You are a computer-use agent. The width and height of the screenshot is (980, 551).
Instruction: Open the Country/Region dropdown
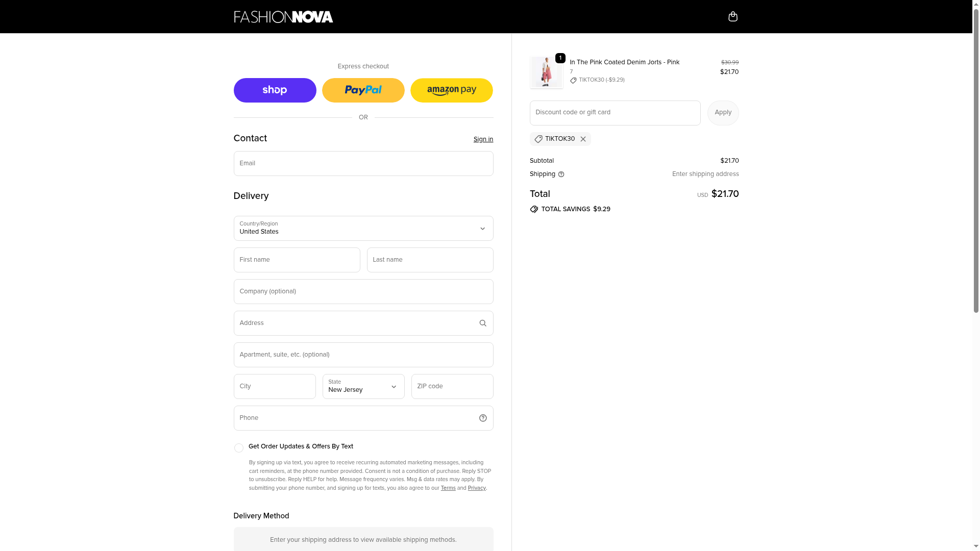pyautogui.click(x=363, y=228)
